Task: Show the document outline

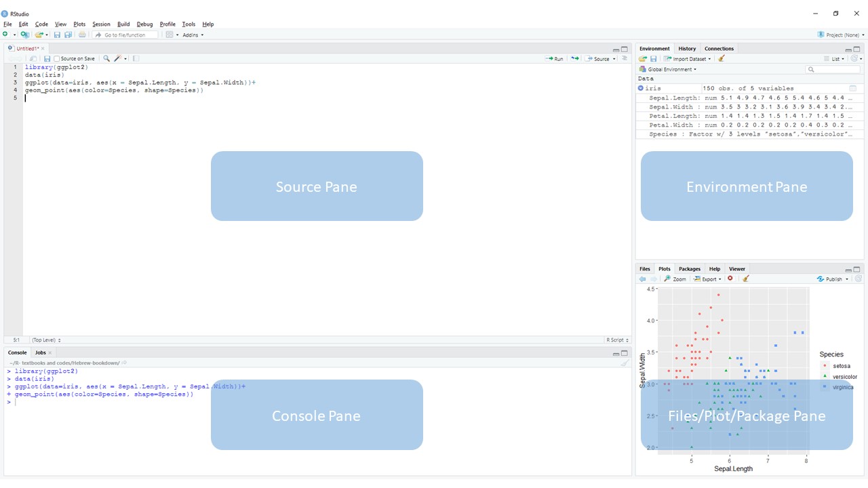Action: 625,59
